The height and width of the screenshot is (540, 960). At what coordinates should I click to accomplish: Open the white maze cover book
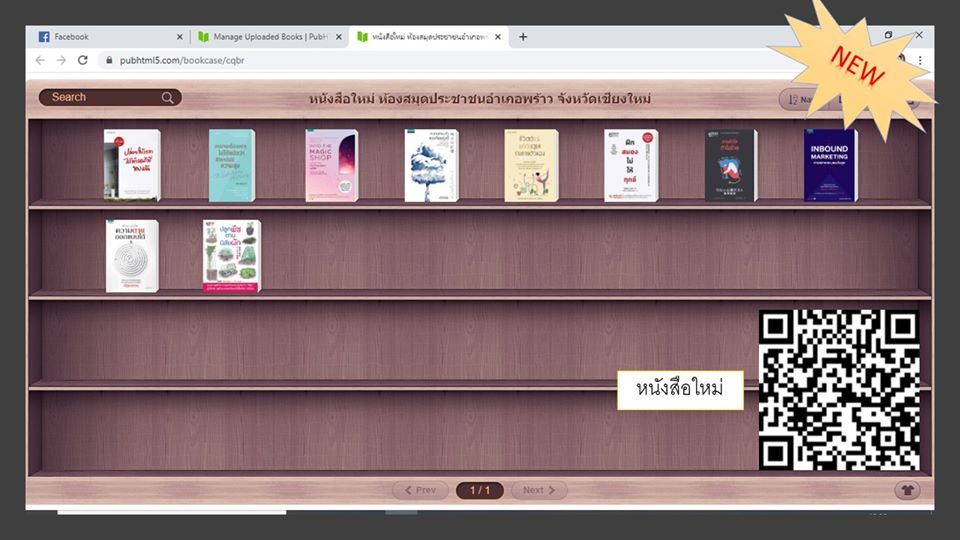132,256
